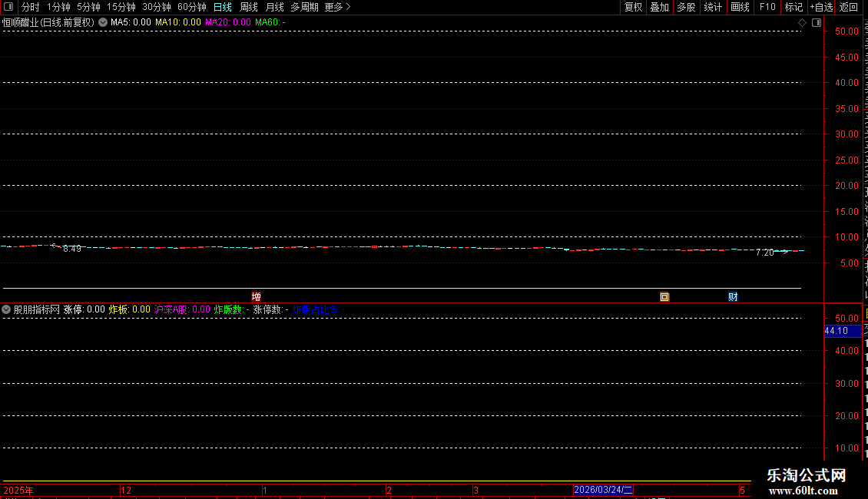Click the 回 buyback marker icon
The width and height of the screenshot is (868, 499).
point(664,297)
